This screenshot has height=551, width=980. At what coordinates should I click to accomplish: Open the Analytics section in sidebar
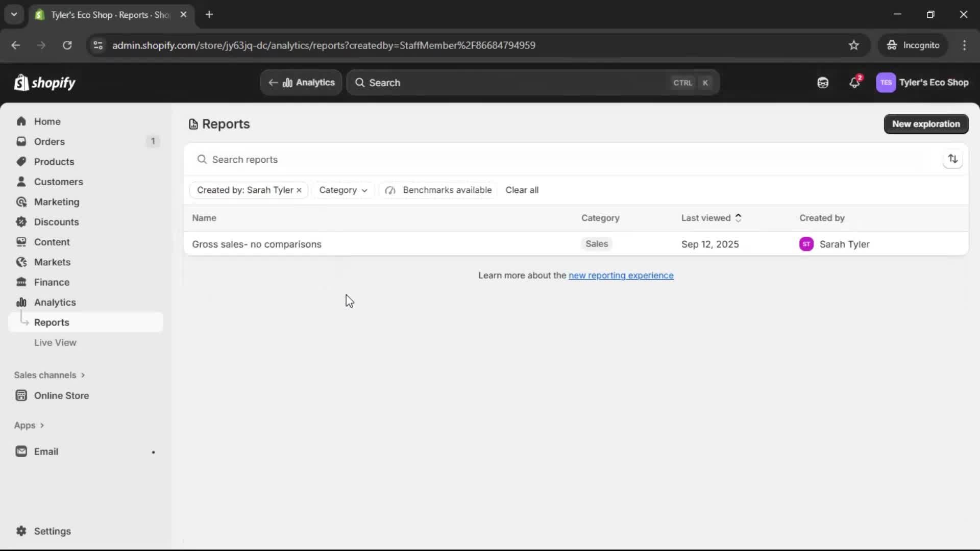pyautogui.click(x=54, y=302)
